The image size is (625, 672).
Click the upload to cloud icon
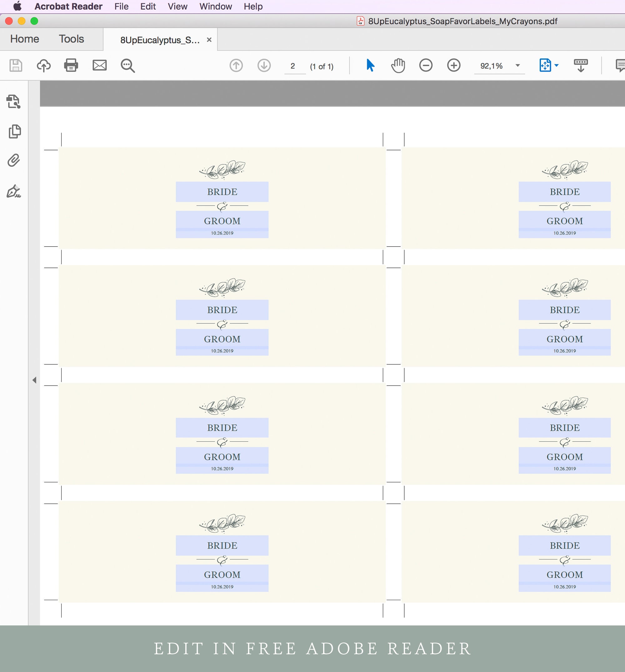point(44,65)
